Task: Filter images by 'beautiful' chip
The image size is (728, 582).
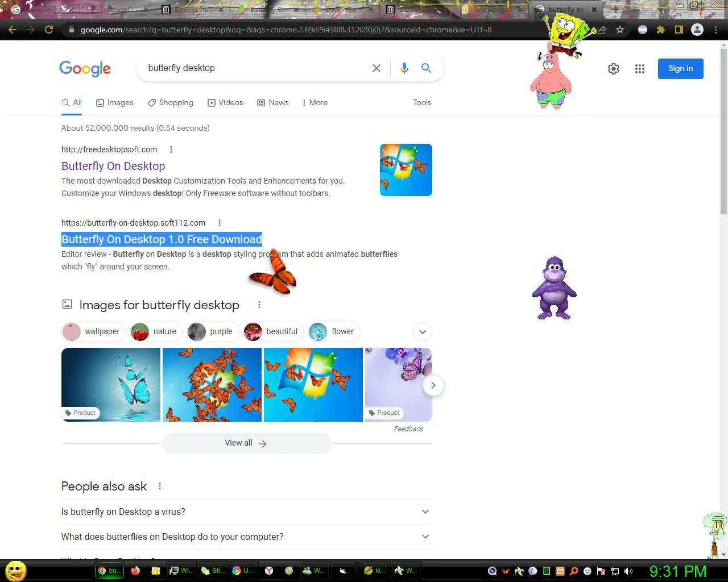Action: pos(273,332)
